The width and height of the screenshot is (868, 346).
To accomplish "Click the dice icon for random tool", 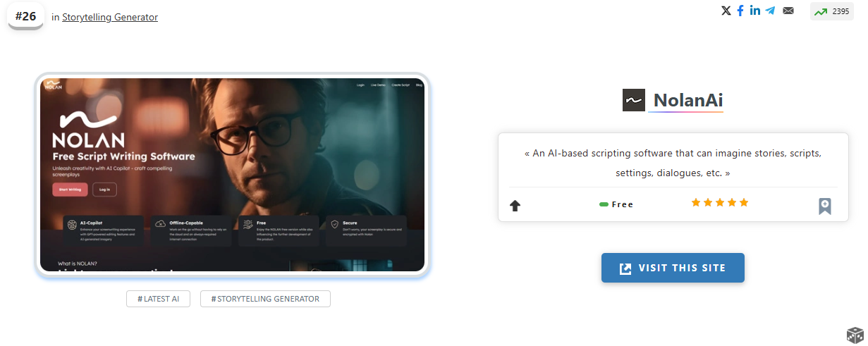I will pos(854,335).
